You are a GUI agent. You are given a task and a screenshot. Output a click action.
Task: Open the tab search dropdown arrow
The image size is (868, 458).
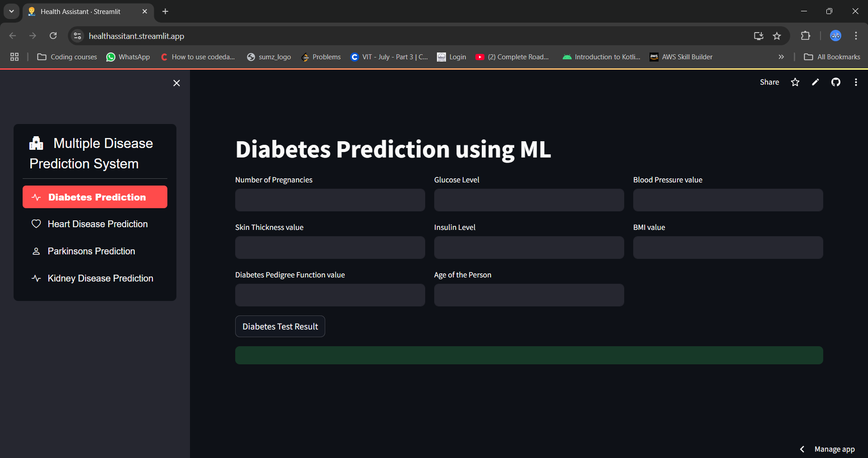pos(11,11)
